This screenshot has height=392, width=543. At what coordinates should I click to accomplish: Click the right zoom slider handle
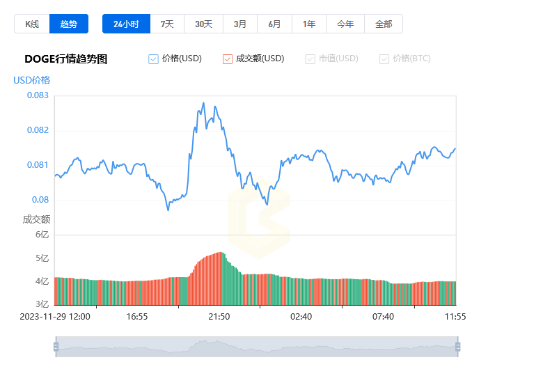458,347
